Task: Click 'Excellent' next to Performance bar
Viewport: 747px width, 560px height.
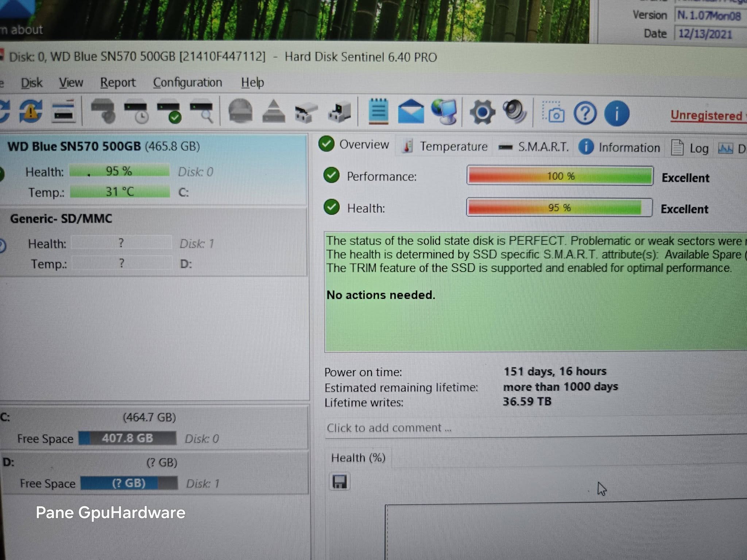Action: pyautogui.click(x=686, y=178)
